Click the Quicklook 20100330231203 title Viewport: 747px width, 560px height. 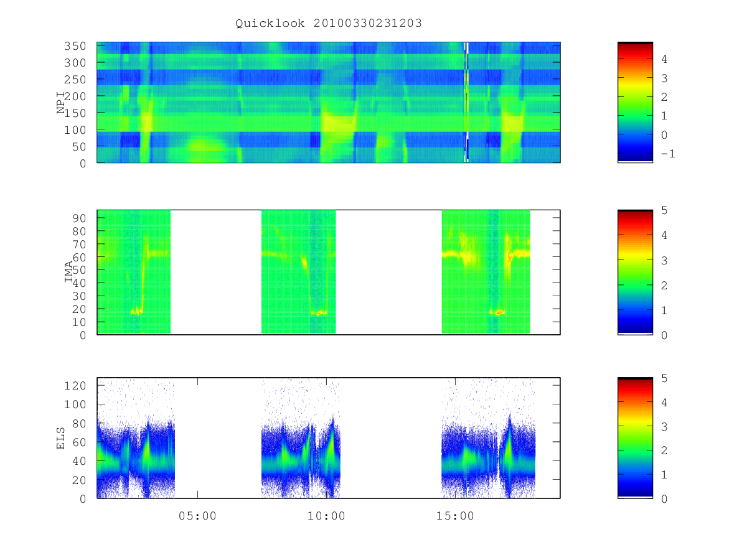(x=329, y=23)
